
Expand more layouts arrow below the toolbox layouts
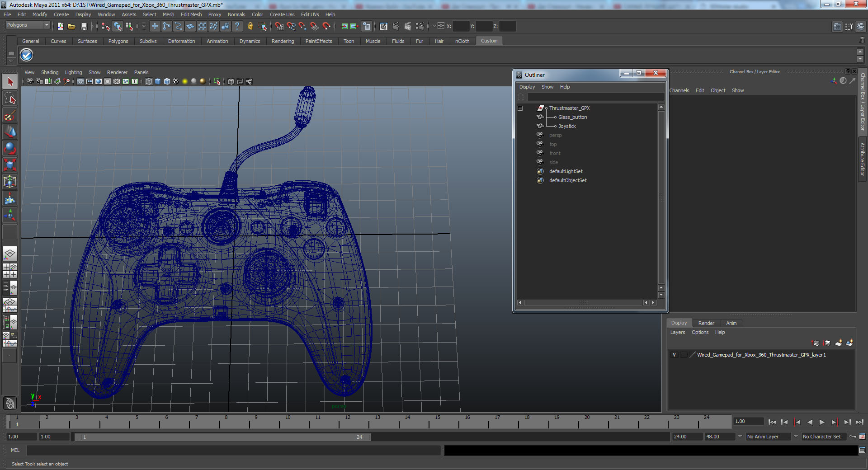[9, 356]
